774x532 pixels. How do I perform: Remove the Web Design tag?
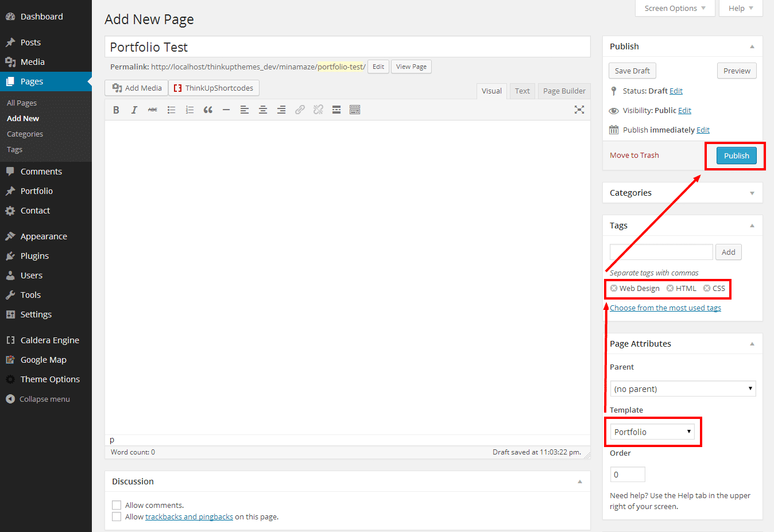(614, 288)
